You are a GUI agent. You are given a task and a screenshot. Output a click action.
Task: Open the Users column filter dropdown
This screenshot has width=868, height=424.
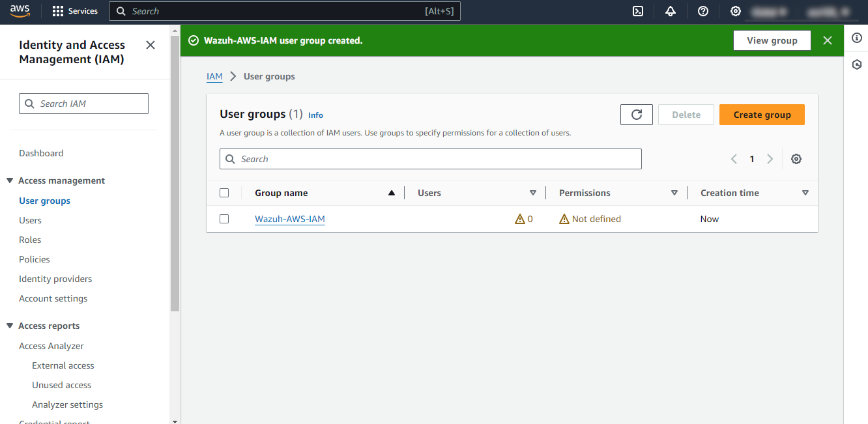pyautogui.click(x=533, y=193)
